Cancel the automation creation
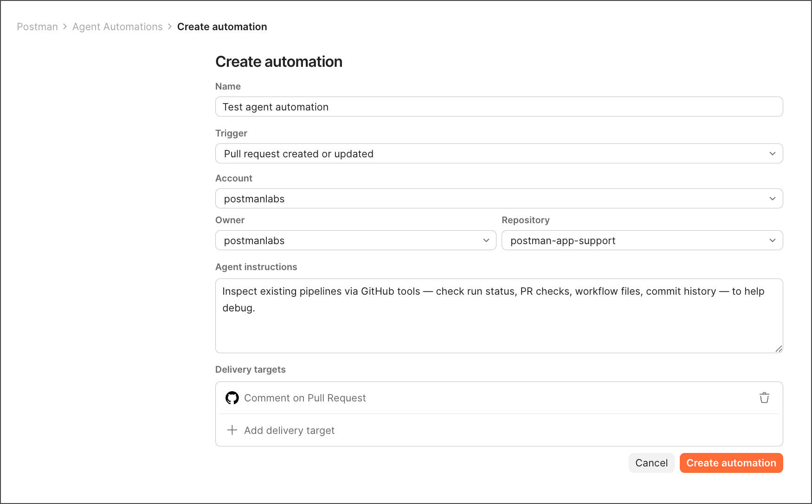 coord(651,463)
